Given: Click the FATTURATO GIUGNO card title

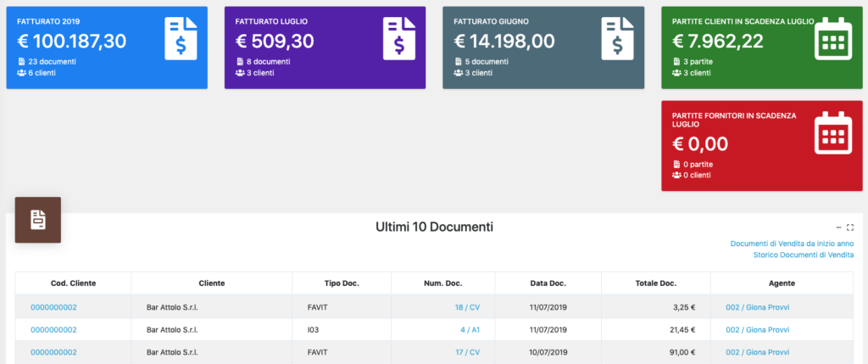Looking at the screenshot, I should [x=491, y=21].
